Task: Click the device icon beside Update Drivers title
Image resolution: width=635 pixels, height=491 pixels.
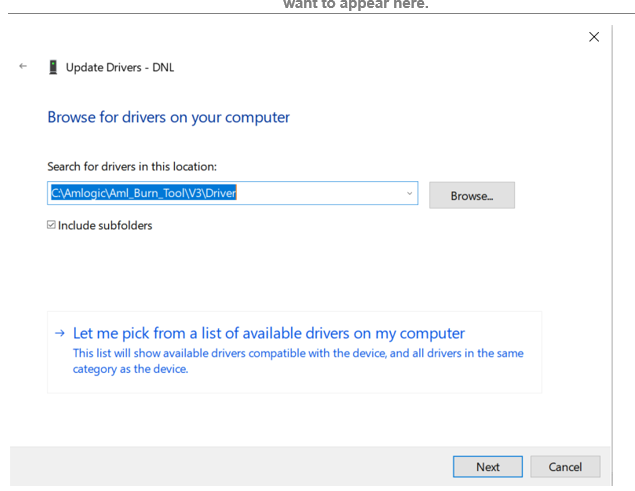Action: point(53,67)
